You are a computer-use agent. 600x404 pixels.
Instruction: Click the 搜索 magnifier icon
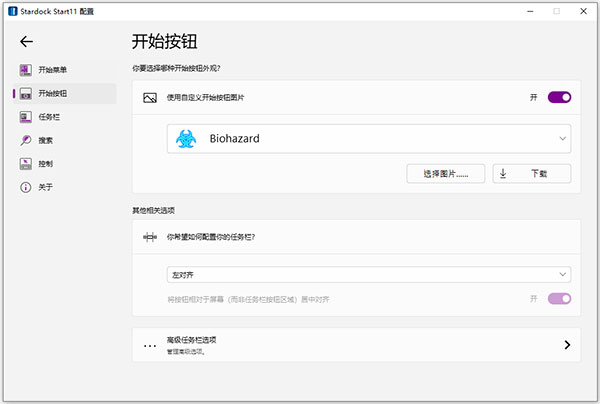26,140
